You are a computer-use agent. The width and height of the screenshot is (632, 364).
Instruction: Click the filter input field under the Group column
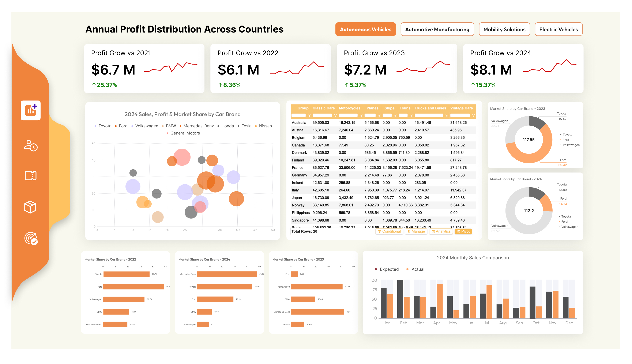pos(298,115)
